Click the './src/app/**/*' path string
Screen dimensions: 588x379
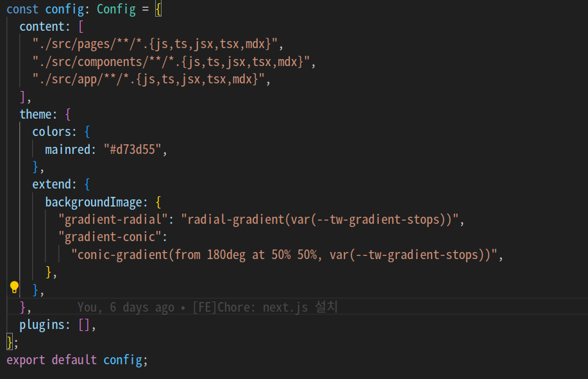(149, 80)
